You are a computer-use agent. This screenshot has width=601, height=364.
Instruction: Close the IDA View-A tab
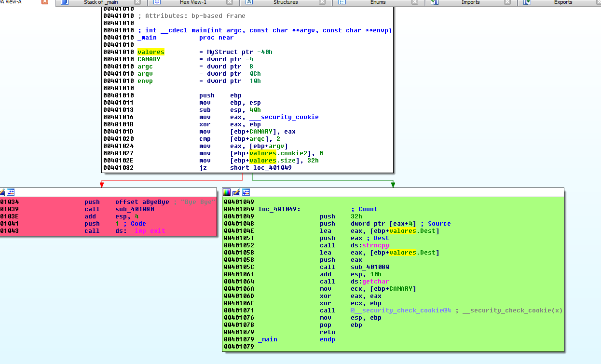click(x=45, y=2)
